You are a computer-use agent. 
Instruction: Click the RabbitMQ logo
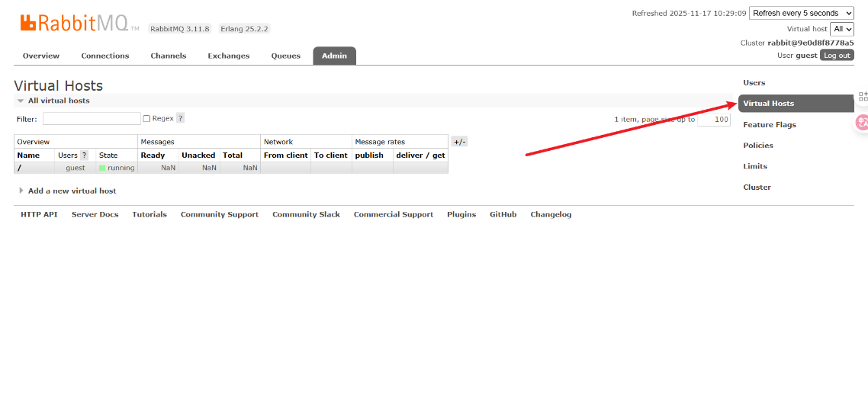pyautogui.click(x=80, y=23)
